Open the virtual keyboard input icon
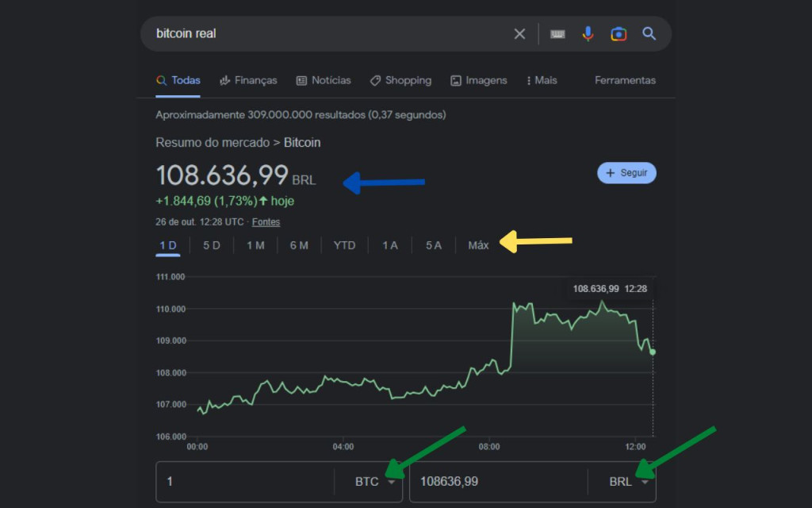 [557, 33]
